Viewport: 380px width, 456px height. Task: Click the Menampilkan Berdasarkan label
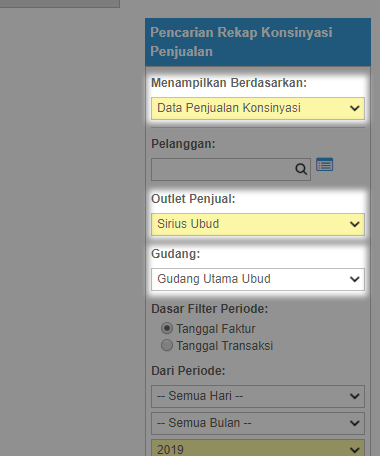(229, 83)
